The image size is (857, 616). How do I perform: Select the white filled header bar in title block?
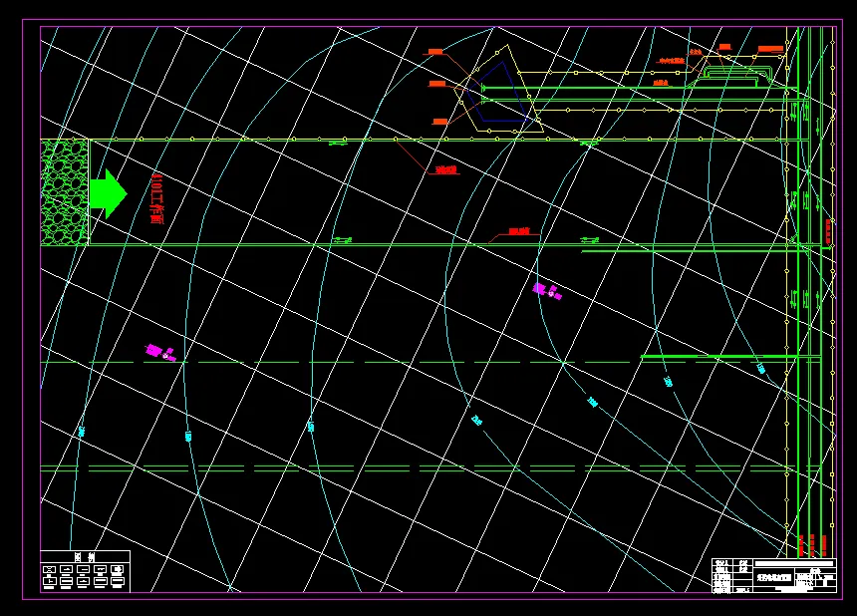pos(794,563)
